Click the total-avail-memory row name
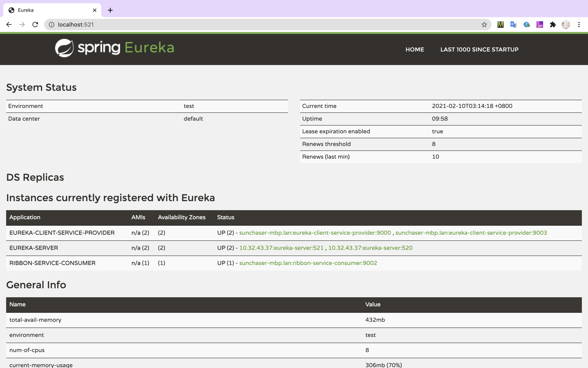This screenshot has width=588, height=368. pyautogui.click(x=35, y=320)
